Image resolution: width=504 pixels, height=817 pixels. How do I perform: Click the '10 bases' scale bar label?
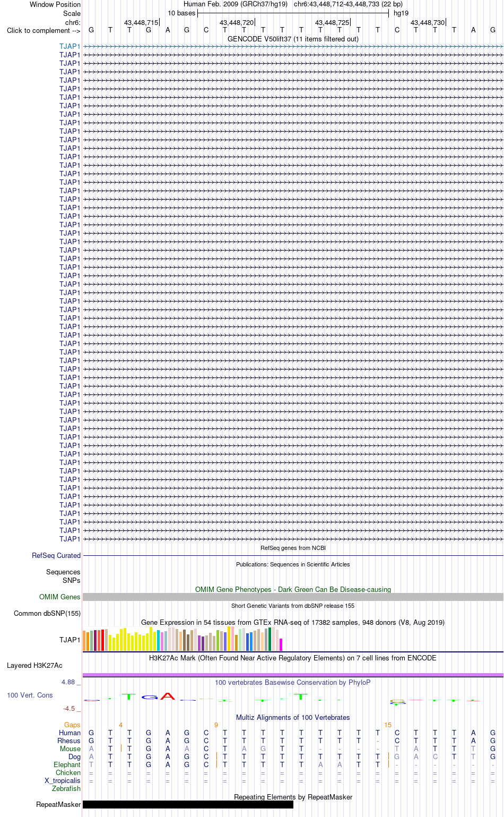(x=181, y=13)
